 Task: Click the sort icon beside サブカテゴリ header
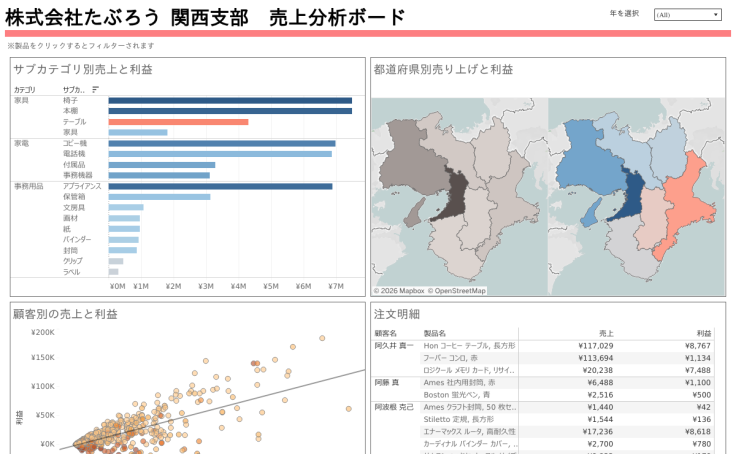click(95, 89)
